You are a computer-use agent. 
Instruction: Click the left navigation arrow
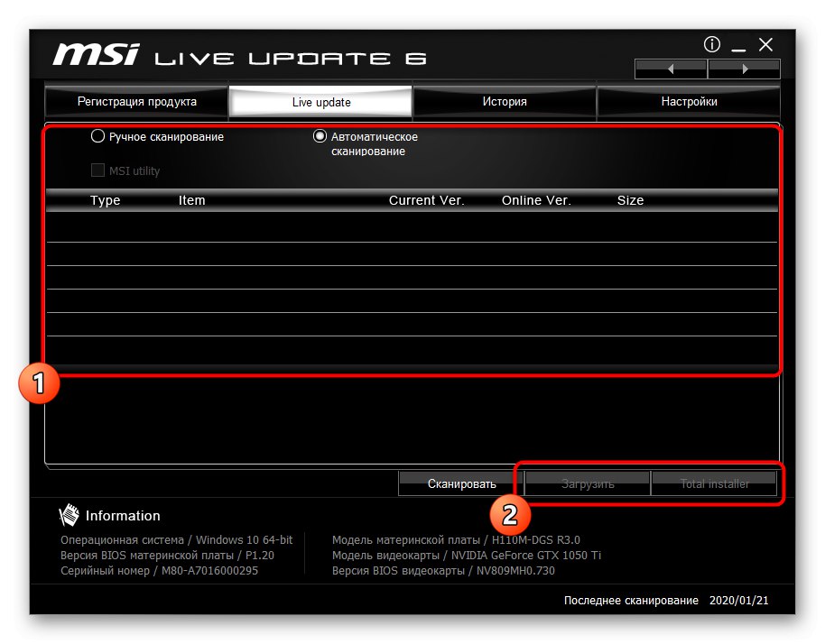[671, 68]
